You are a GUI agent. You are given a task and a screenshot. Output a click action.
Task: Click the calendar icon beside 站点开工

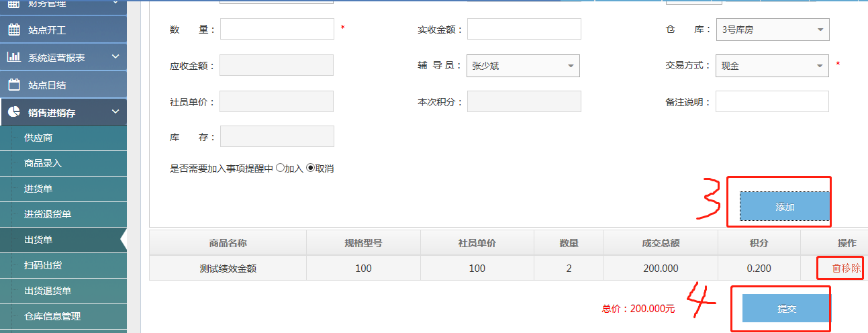tap(13, 30)
